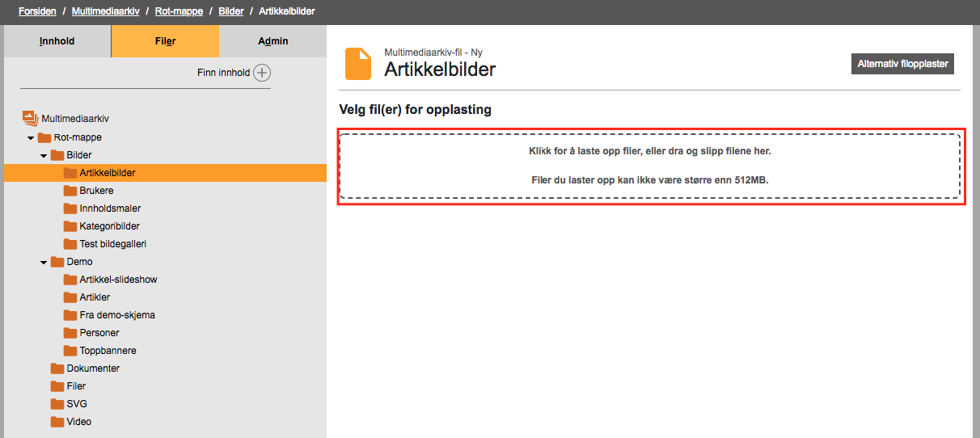Select Kategoribilder in the folder tree

point(110,226)
